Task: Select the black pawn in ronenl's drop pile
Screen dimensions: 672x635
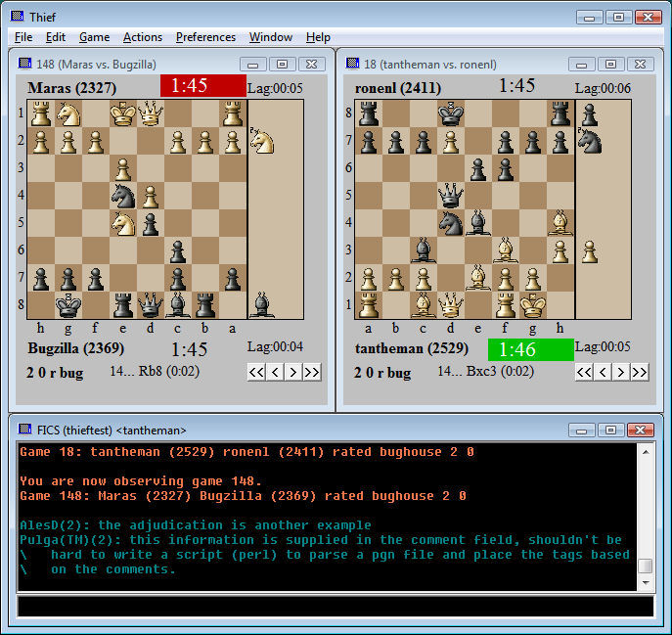Action: [590, 114]
